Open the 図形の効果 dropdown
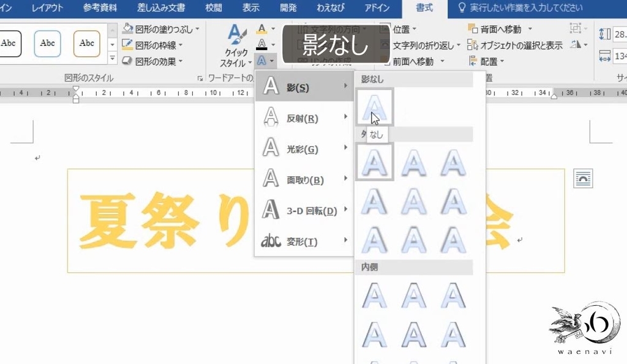The width and height of the screenshot is (627, 364). [x=152, y=61]
